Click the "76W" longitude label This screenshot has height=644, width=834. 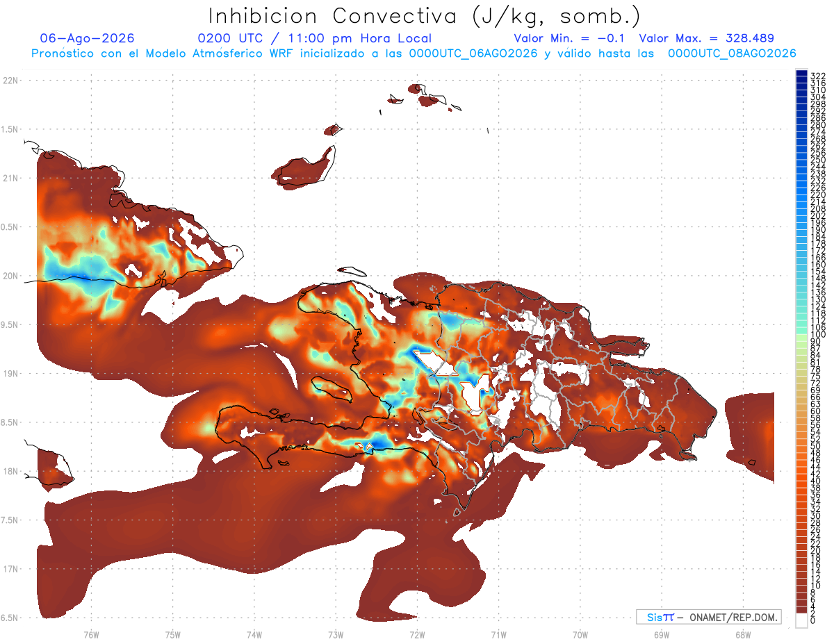[x=91, y=634]
